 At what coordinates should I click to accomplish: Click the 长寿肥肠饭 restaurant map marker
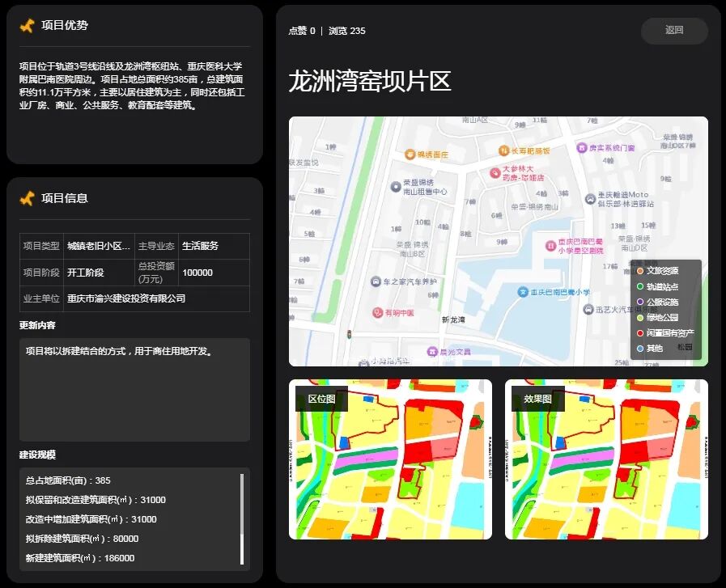(x=503, y=150)
